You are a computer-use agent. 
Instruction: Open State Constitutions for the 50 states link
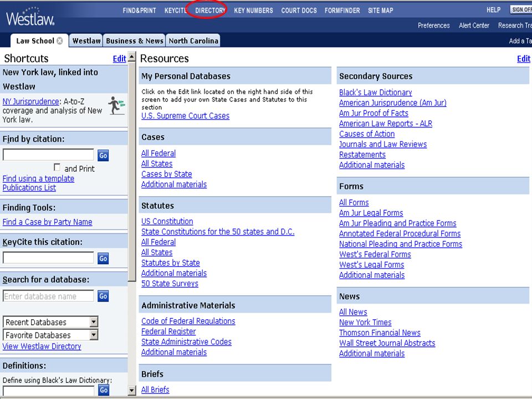click(x=218, y=232)
